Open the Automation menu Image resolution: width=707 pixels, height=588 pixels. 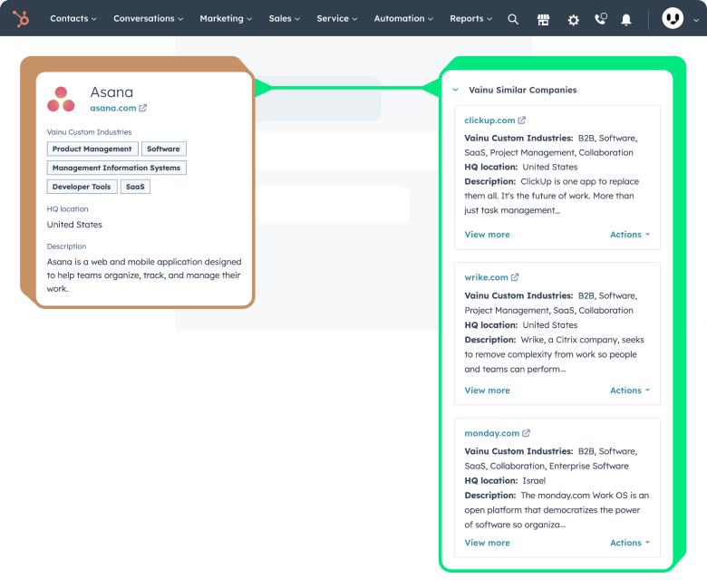click(x=403, y=18)
